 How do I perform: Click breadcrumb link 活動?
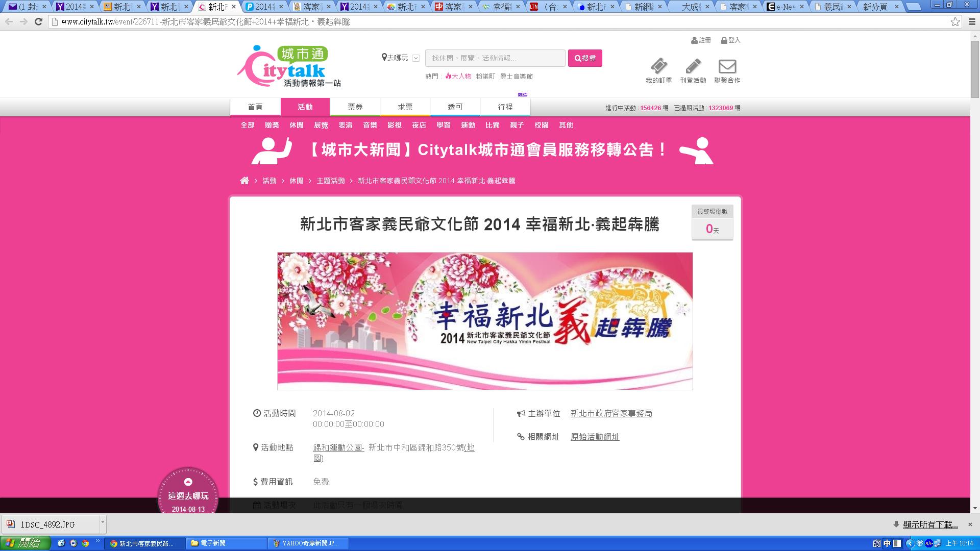269,181
